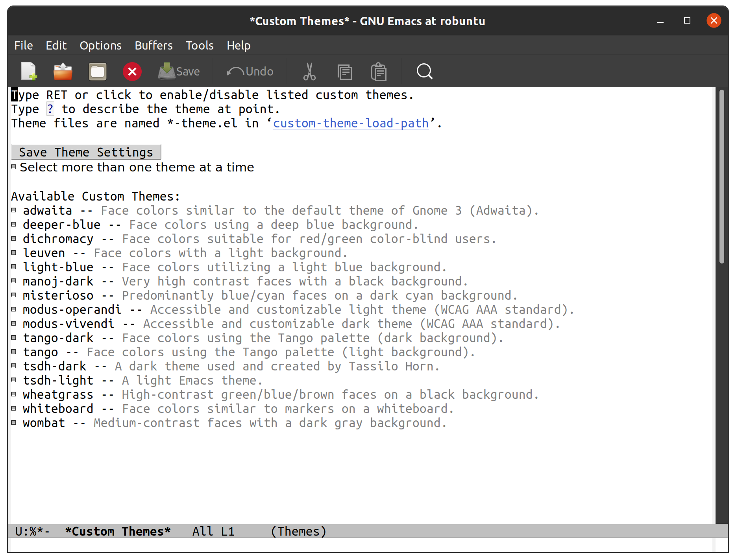The image size is (736, 560).
Task: Check the wombat theme checkbox
Action: click(x=14, y=422)
